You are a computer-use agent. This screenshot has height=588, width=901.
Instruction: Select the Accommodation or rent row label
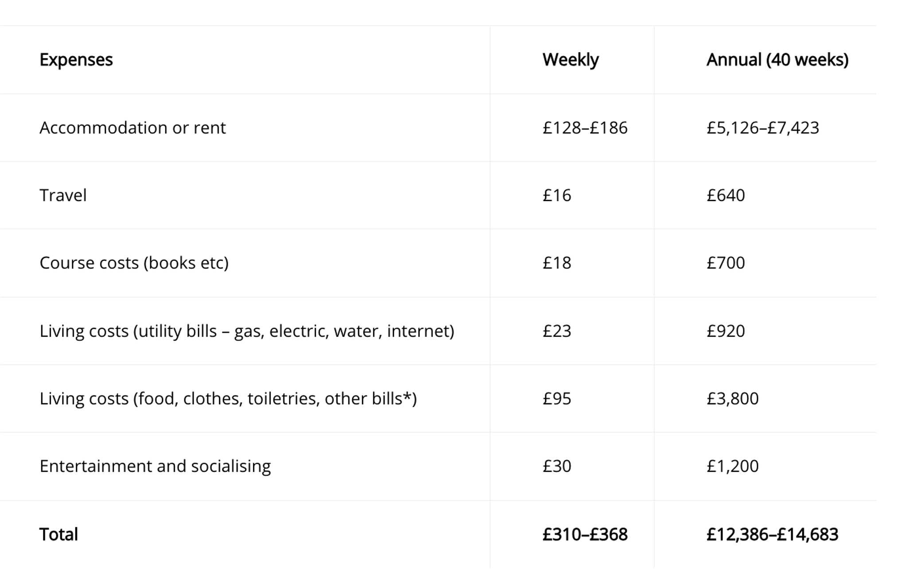tap(132, 128)
